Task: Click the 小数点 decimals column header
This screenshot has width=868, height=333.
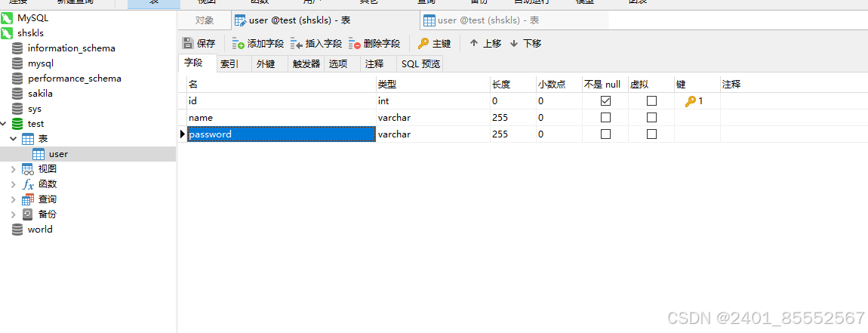Action: coord(559,85)
